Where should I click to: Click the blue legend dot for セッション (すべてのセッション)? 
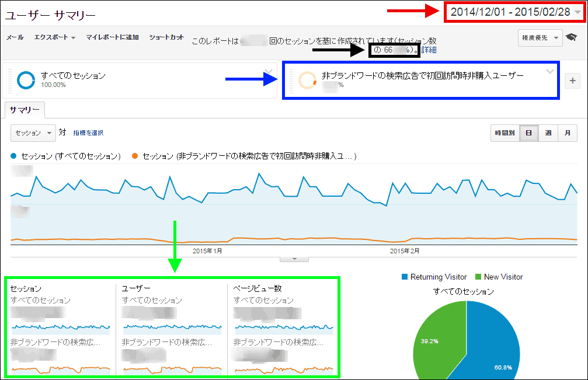[14, 156]
